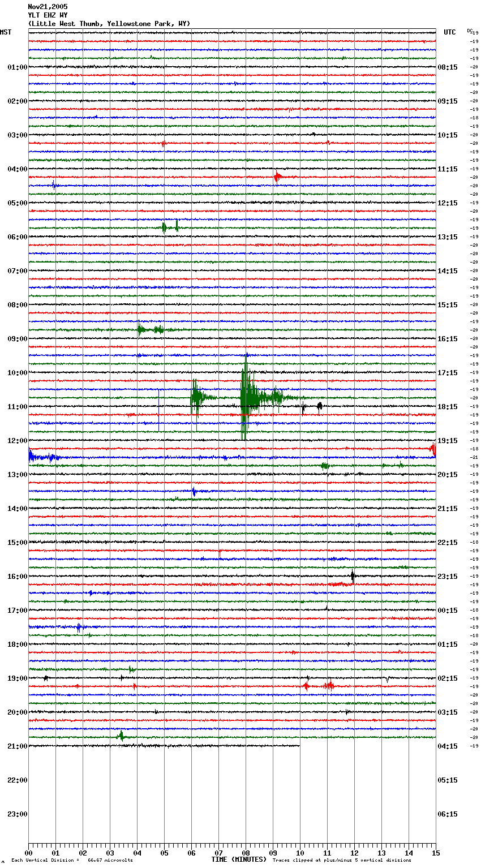Viewport: 481px width, 868px height.
Task: Click the 22:00 MST time label
Action: (18, 780)
